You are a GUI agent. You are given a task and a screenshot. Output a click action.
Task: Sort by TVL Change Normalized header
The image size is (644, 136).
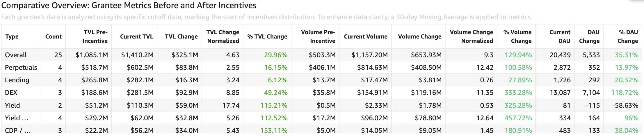223,36
